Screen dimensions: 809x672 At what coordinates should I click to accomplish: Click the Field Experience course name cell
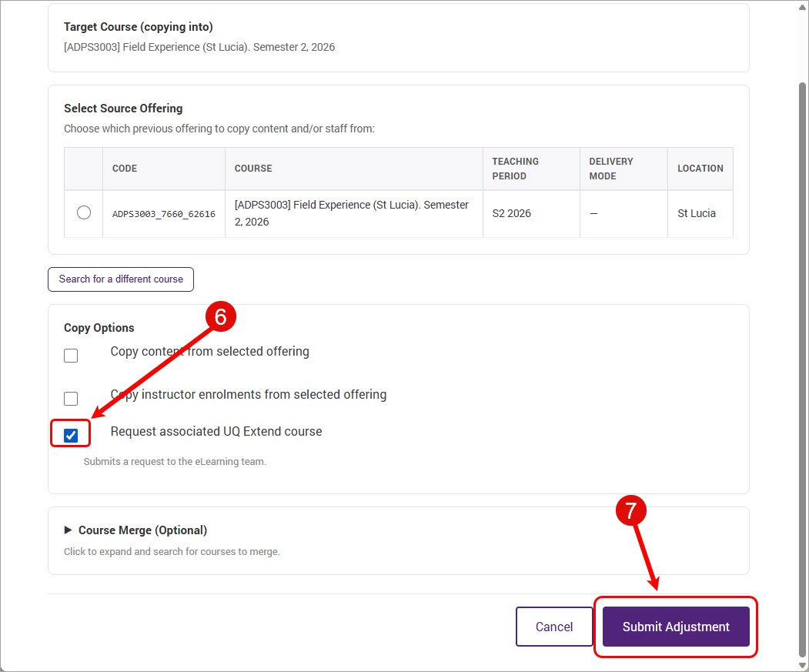(354, 213)
